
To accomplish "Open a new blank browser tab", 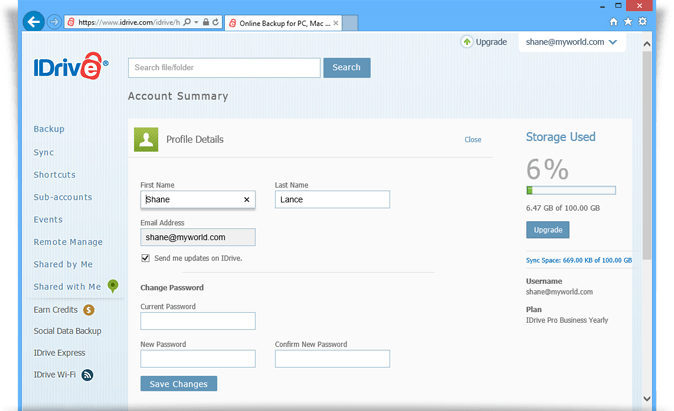I will tap(350, 23).
